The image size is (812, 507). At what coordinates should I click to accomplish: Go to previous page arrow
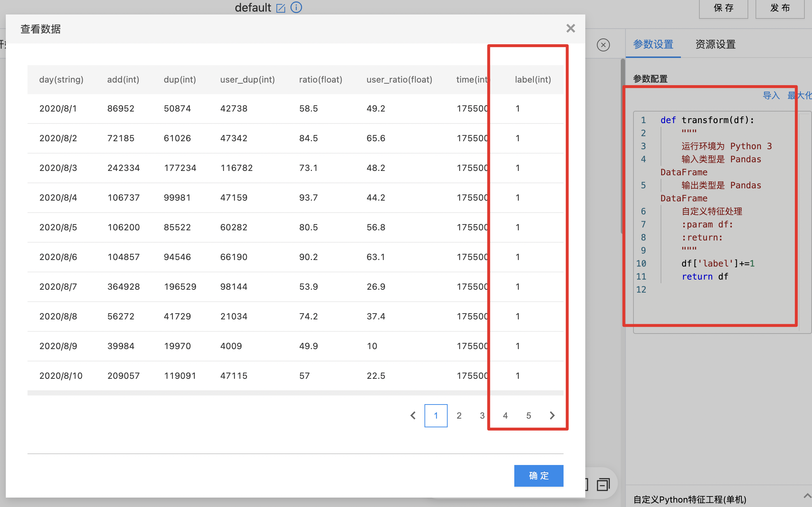pos(413,415)
